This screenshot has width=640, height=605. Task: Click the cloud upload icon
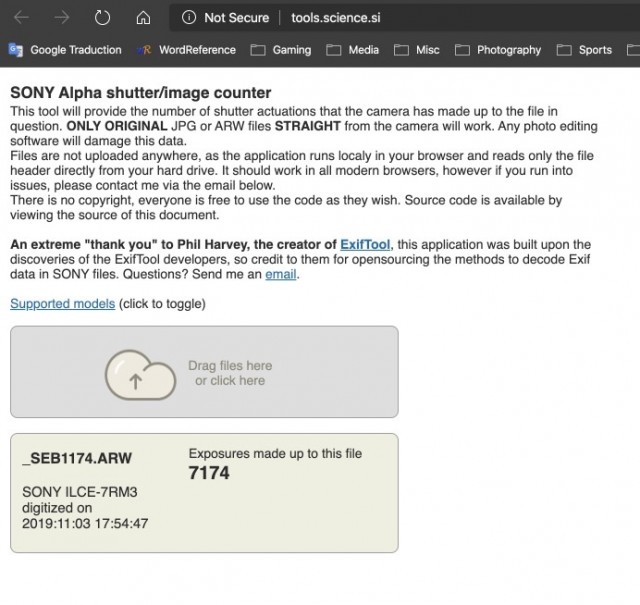140,373
